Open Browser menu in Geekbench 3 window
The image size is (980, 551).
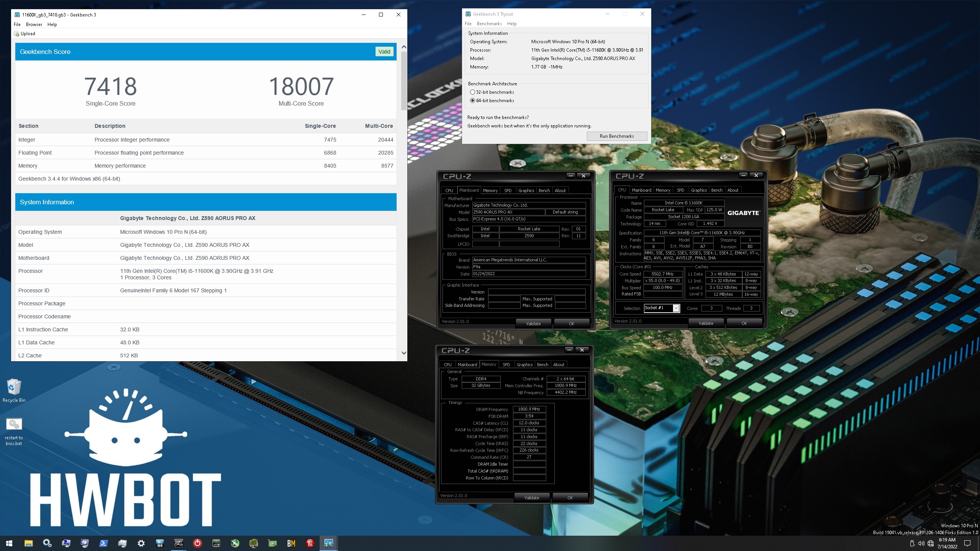(x=34, y=24)
